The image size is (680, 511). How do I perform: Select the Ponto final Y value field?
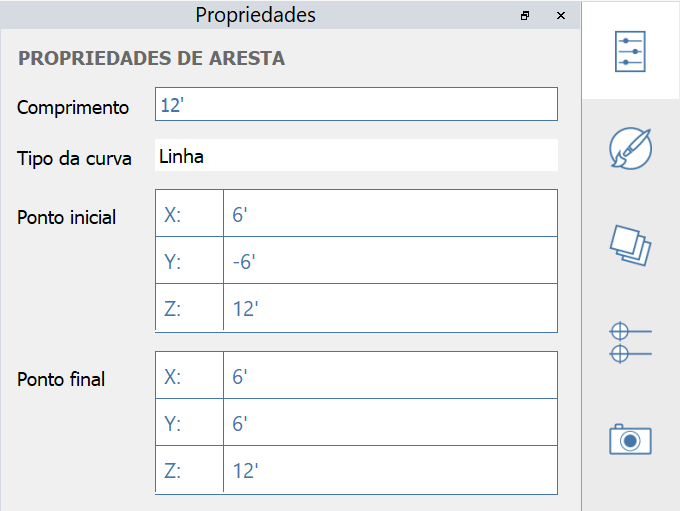(x=390, y=423)
